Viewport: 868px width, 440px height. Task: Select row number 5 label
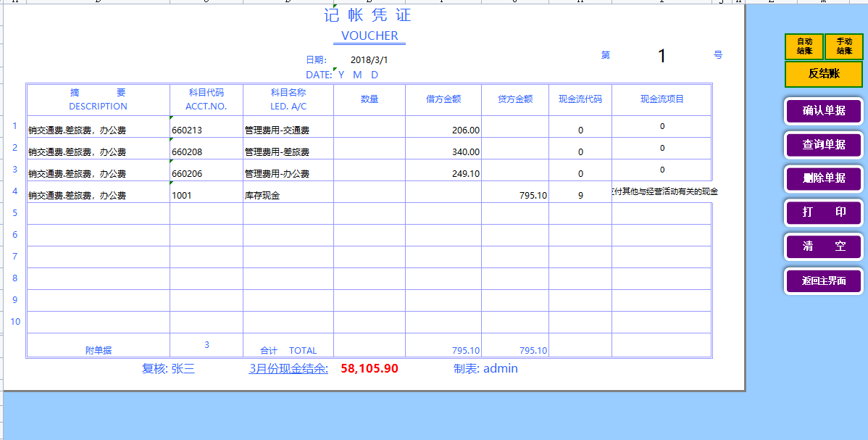tap(15, 213)
